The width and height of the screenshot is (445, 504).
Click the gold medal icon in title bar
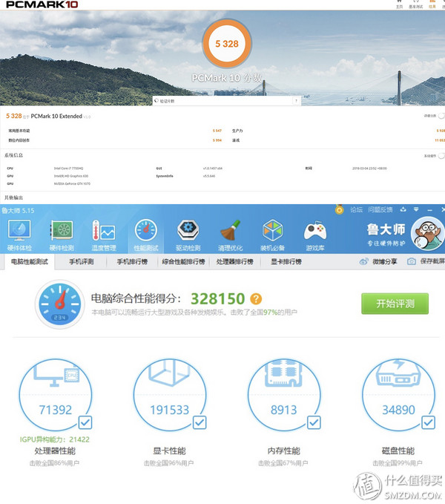pyautogui.click(x=340, y=209)
